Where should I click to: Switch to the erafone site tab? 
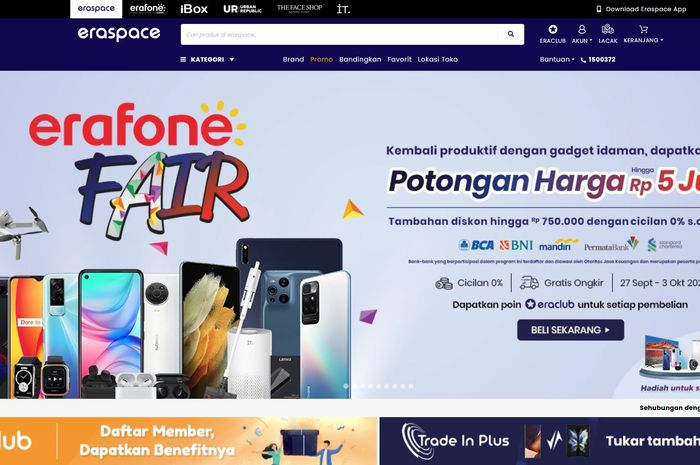[x=147, y=8]
